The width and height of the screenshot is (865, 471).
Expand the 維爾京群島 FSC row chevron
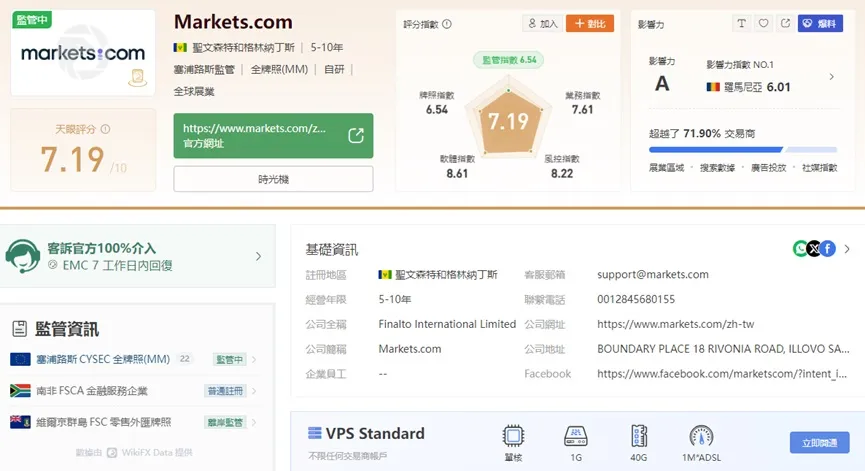(254, 422)
